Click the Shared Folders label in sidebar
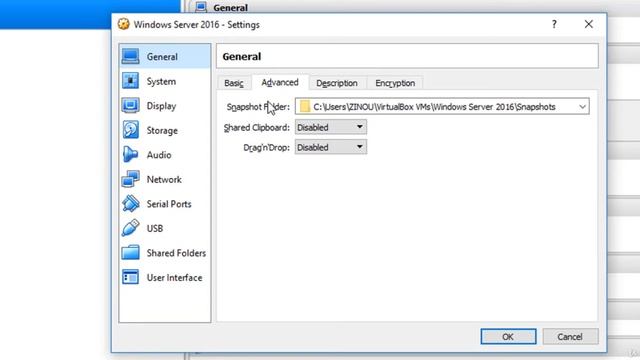This screenshot has height=360, width=640. pyautogui.click(x=176, y=253)
